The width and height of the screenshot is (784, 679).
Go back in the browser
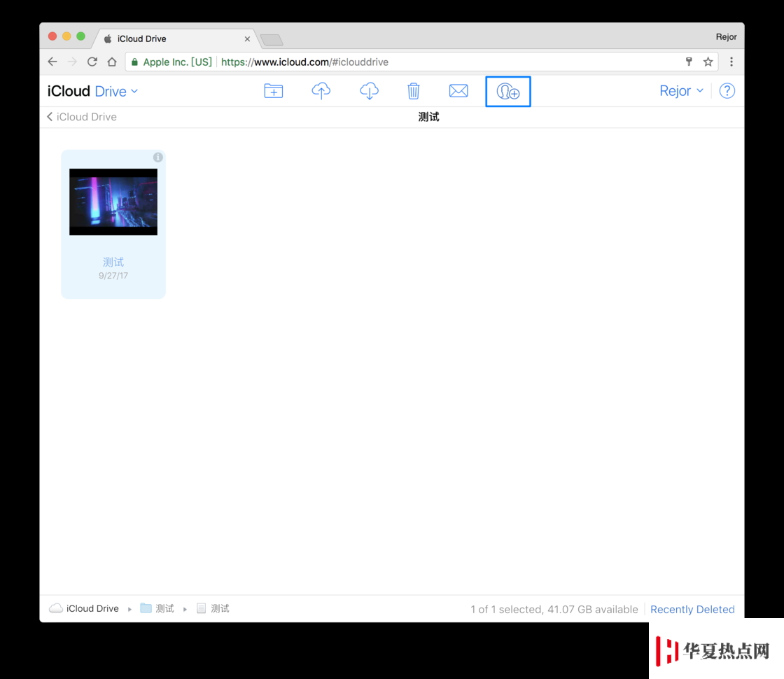(52, 62)
